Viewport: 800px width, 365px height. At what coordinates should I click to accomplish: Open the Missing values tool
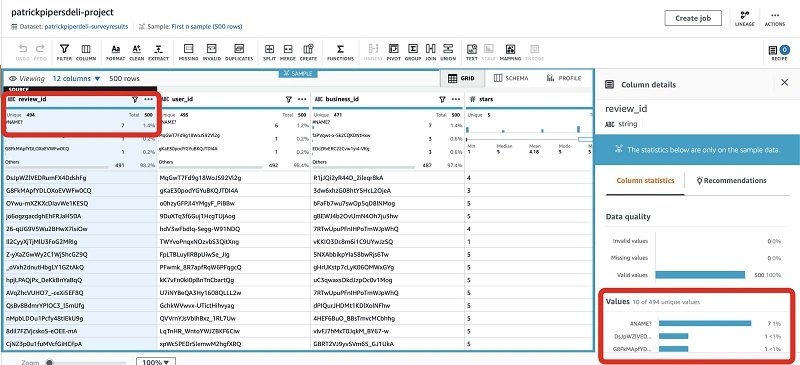tap(188, 53)
